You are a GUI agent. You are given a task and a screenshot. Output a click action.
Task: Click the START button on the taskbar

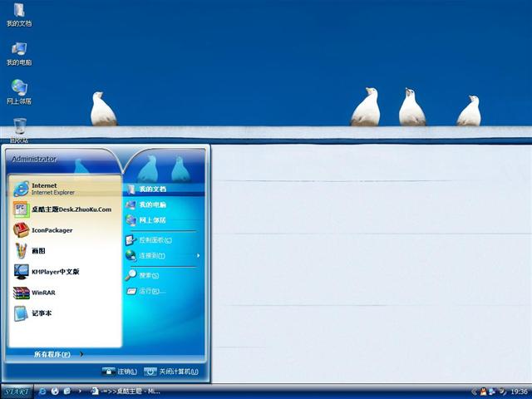(x=17, y=391)
